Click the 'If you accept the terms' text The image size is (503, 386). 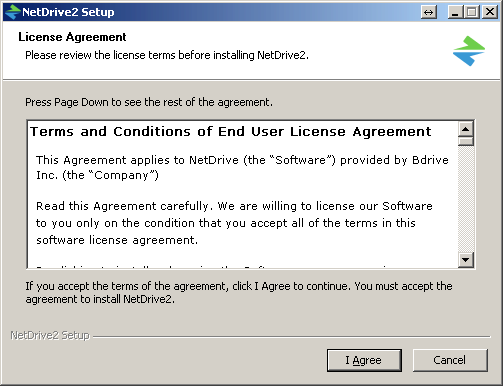[239, 293]
